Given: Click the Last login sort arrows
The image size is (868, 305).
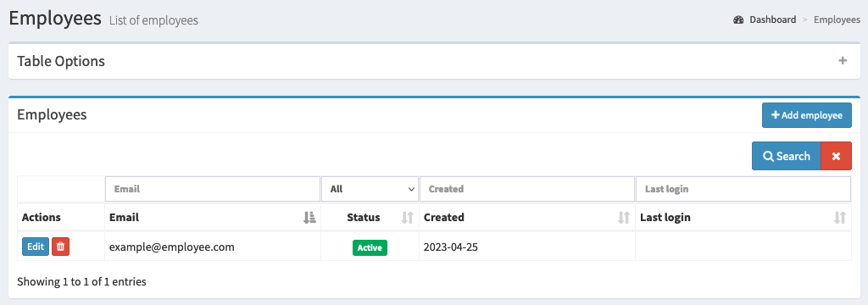Looking at the screenshot, I should click(840, 218).
